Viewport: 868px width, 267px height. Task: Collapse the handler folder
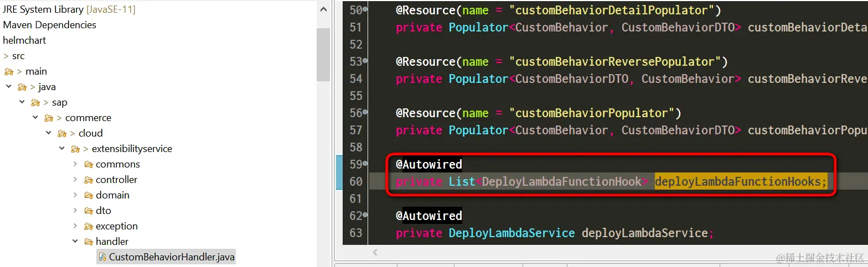[x=75, y=242]
